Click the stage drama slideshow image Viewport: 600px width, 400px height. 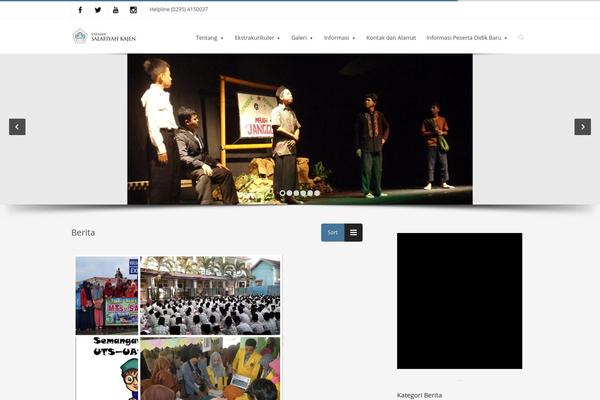point(300,129)
